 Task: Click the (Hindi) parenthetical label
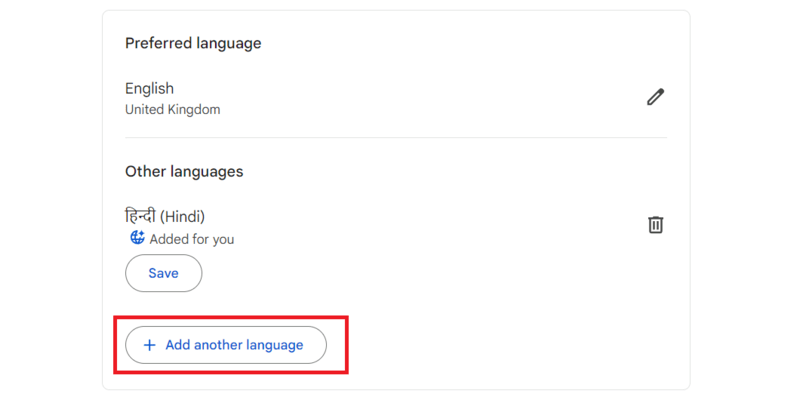(185, 216)
